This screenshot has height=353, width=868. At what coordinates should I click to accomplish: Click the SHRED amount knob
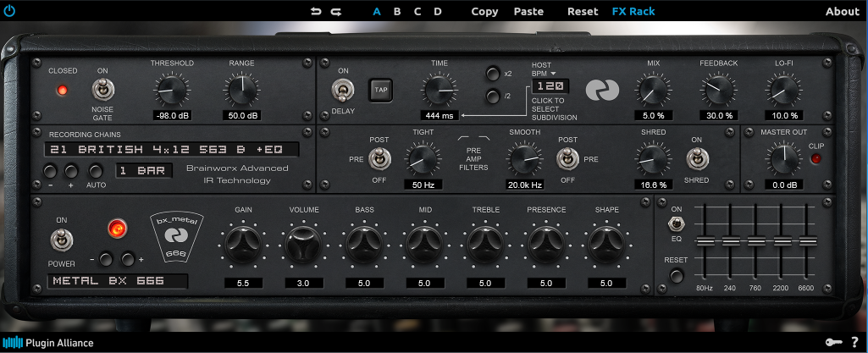pos(653,159)
